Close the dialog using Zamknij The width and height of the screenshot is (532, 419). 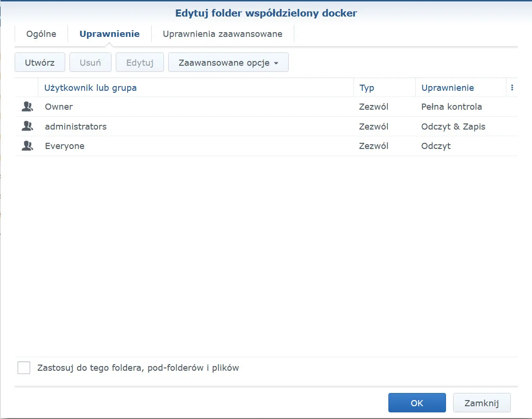click(481, 403)
